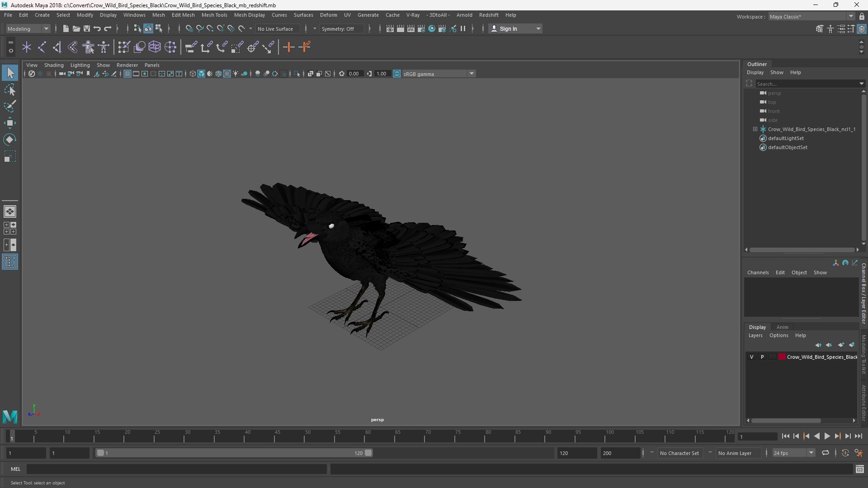The height and width of the screenshot is (488, 868).
Task: Click the New Scene icon
Action: click(x=66, y=28)
